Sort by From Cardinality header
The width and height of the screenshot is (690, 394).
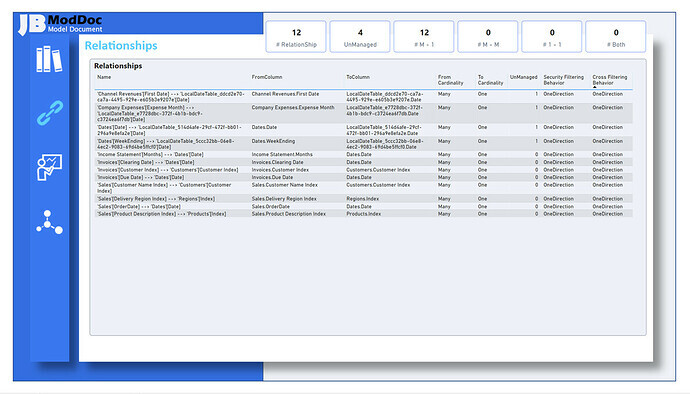click(x=451, y=80)
